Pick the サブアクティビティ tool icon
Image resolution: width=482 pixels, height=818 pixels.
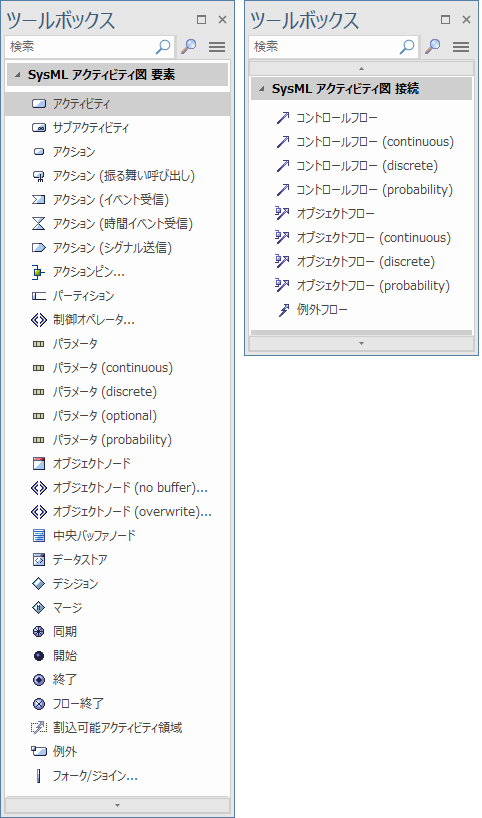click(x=39, y=128)
